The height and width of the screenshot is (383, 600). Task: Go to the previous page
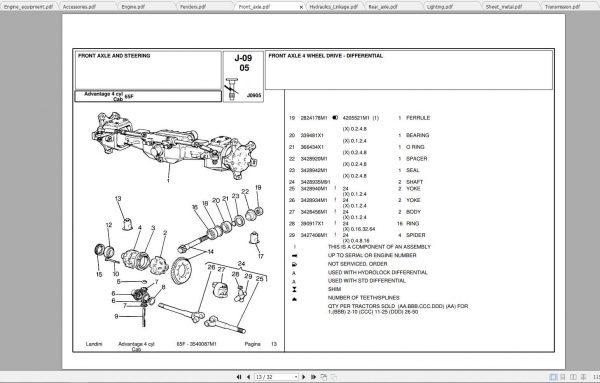pyautogui.click(x=248, y=377)
